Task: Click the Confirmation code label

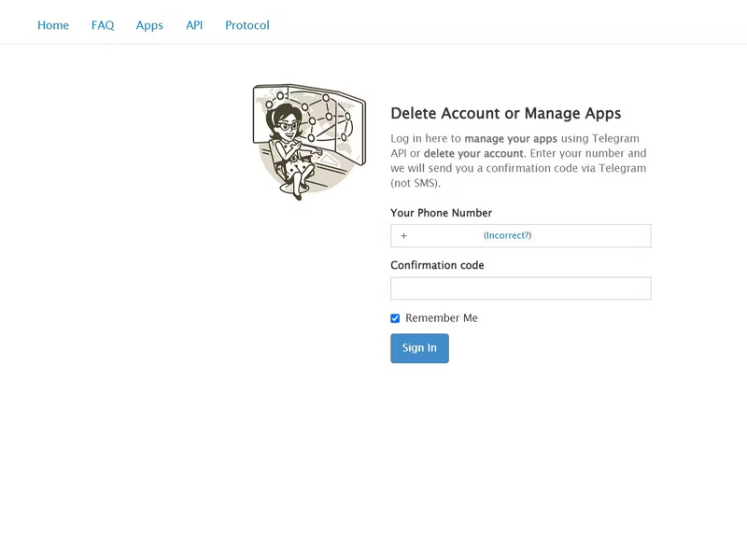Action: pyautogui.click(x=437, y=265)
